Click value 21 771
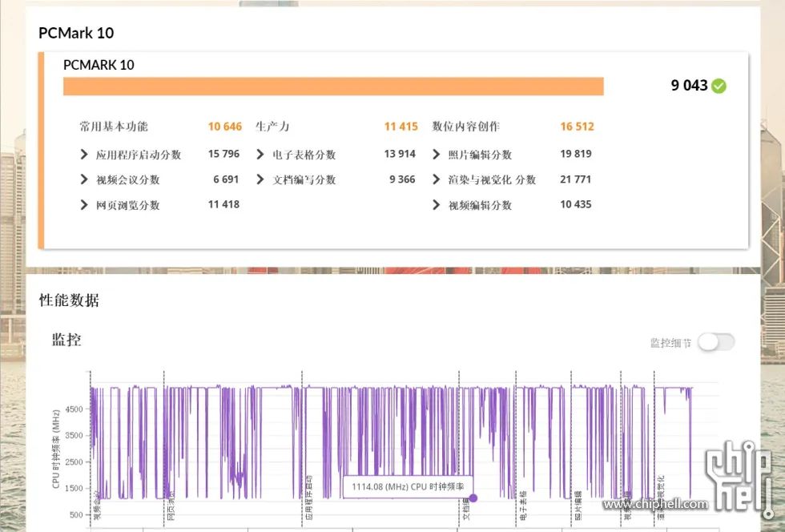The height and width of the screenshot is (532, 785). pos(576,179)
